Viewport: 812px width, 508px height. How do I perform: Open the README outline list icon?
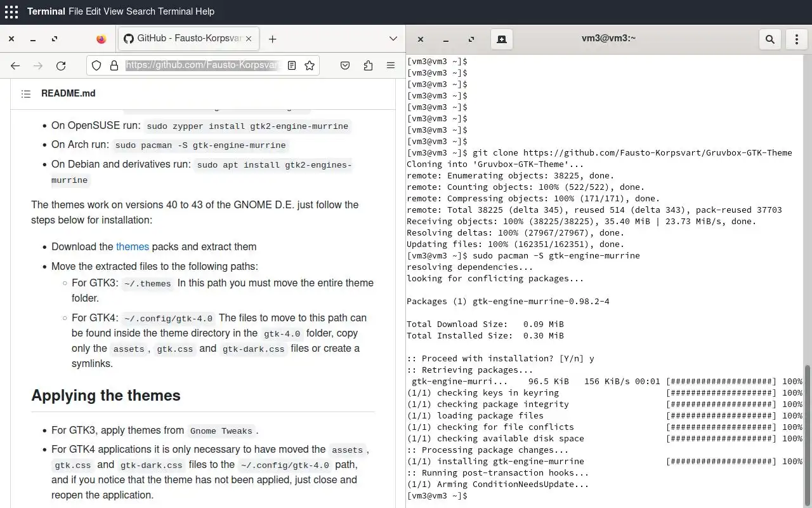(x=26, y=93)
